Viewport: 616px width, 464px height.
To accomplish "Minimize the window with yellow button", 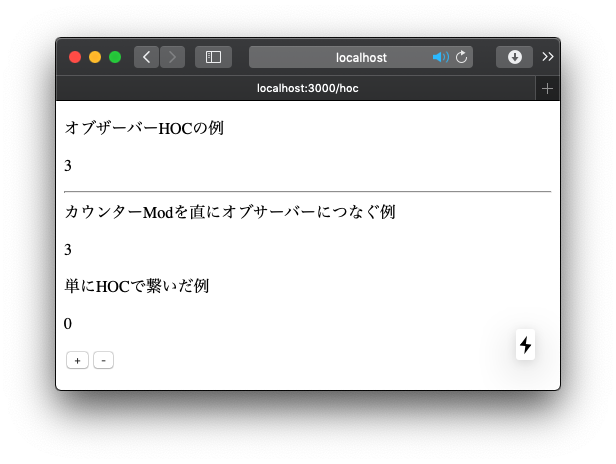I will coord(95,57).
